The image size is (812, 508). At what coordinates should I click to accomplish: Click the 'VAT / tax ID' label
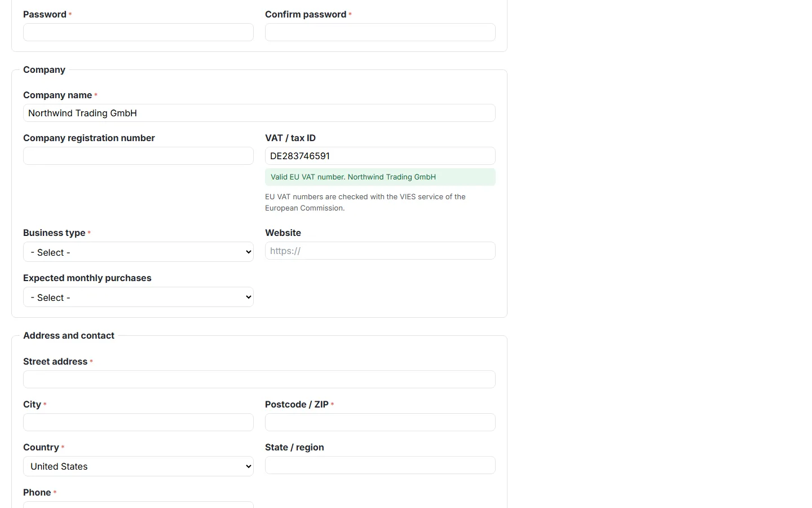pyautogui.click(x=290, y=138)
